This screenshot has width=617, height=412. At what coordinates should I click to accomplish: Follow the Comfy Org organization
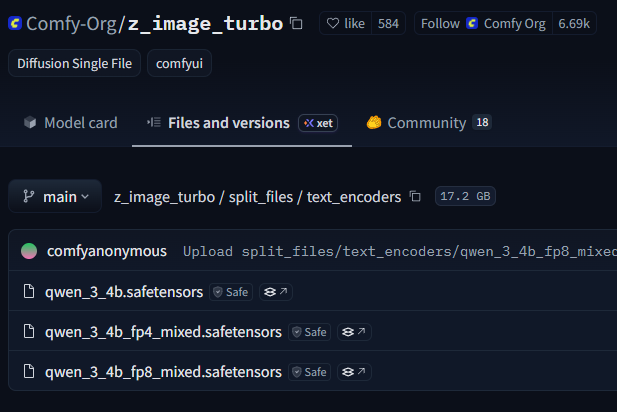483,24
